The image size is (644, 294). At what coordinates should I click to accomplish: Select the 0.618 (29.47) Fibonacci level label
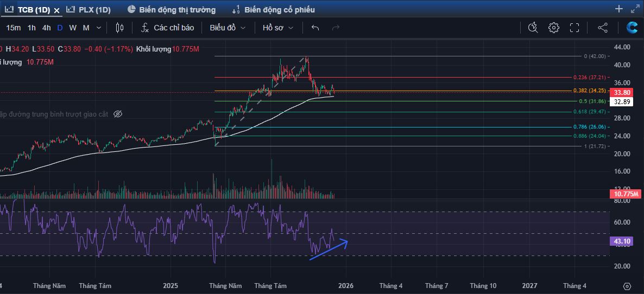point(589,112)
